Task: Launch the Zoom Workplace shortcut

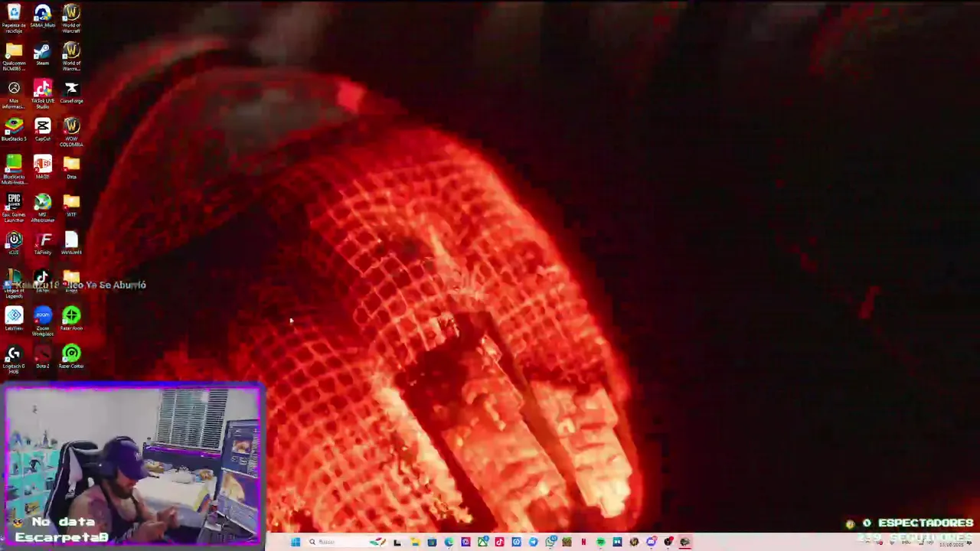Action: point(42,321)
